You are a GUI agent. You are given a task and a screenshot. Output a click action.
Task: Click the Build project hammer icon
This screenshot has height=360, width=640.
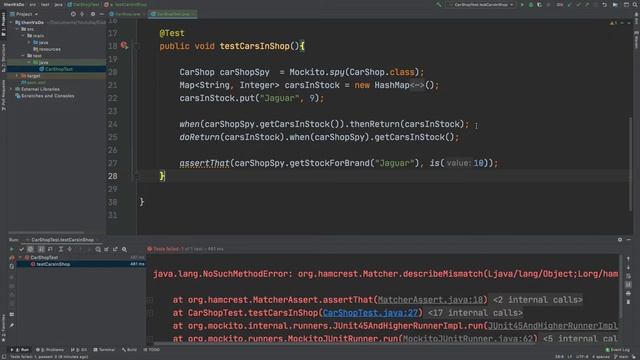click(x=439, y=4)
